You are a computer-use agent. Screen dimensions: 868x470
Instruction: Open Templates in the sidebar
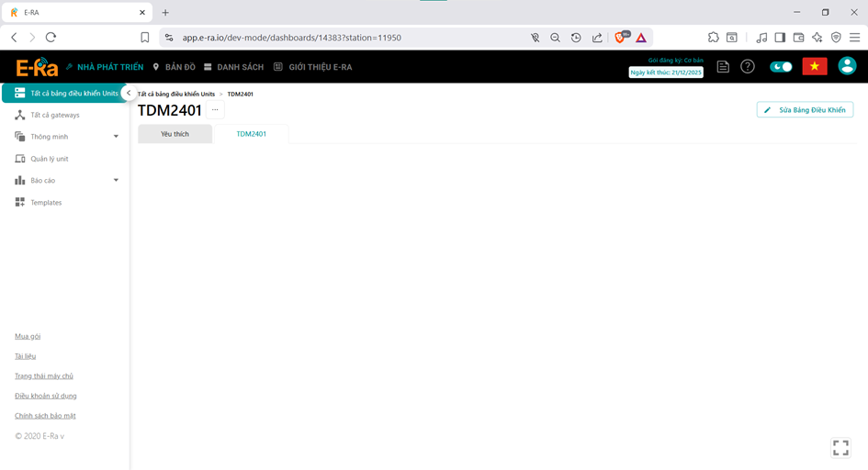[x=46, y=202]
